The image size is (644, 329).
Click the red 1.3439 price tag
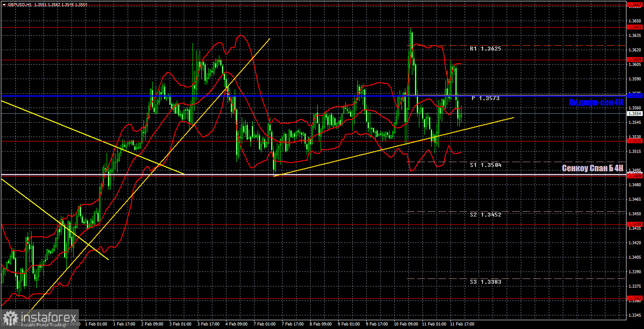point(635,224)
